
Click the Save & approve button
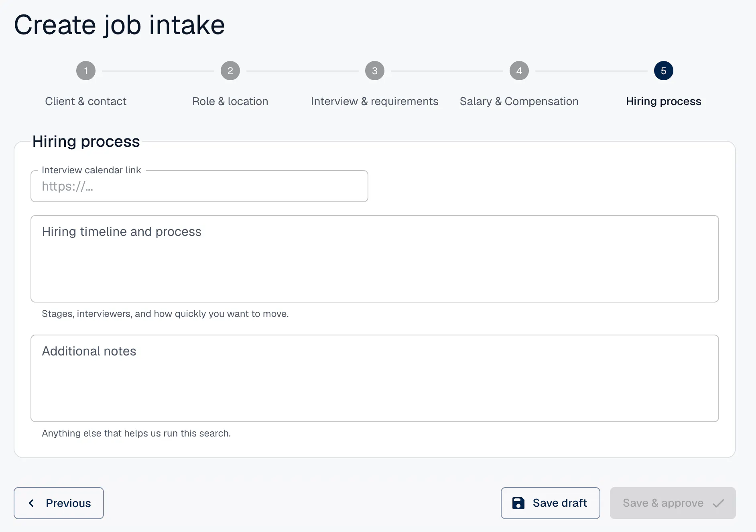(673, 503)
